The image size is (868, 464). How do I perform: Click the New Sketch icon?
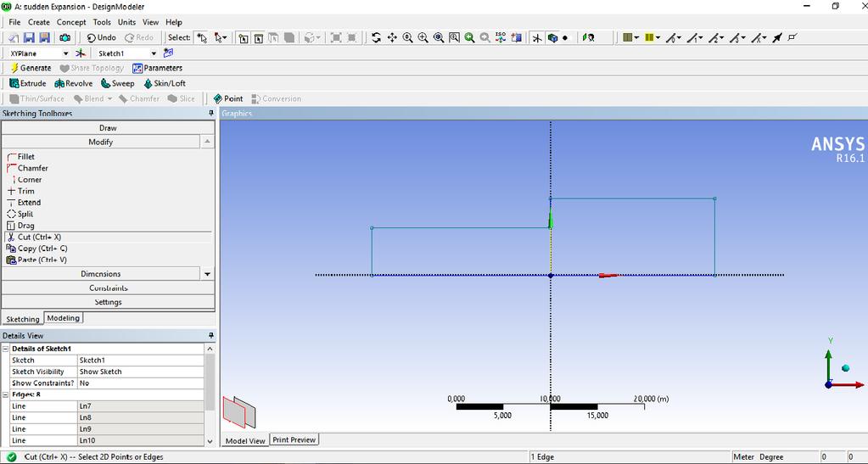tap(168, 53)
